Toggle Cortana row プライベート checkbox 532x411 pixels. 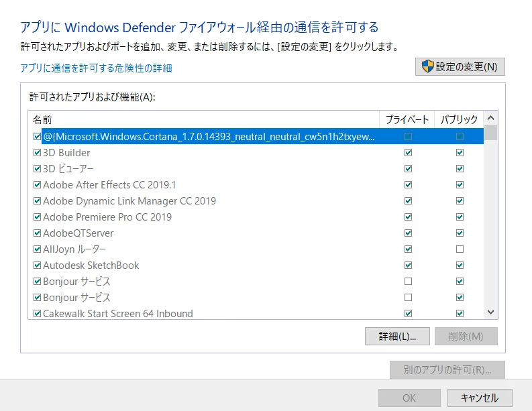(x=408, y=136)
